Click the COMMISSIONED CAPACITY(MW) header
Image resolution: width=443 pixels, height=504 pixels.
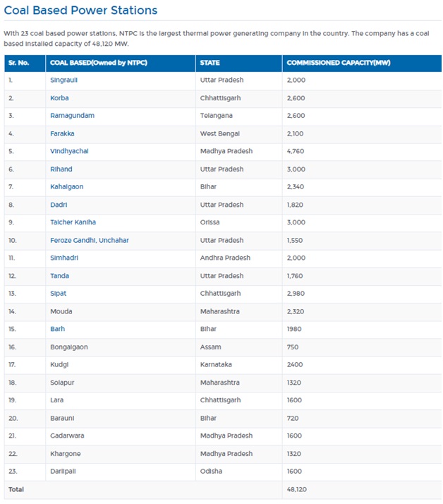point(339,63)
